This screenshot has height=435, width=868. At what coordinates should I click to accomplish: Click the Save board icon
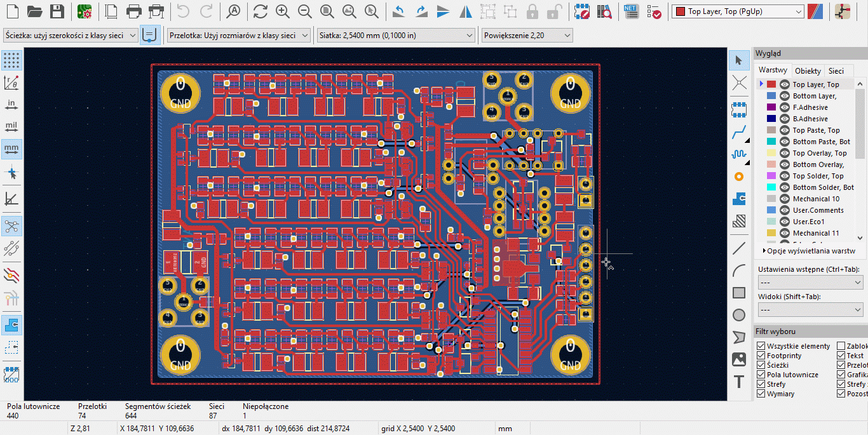click(57, 11)
